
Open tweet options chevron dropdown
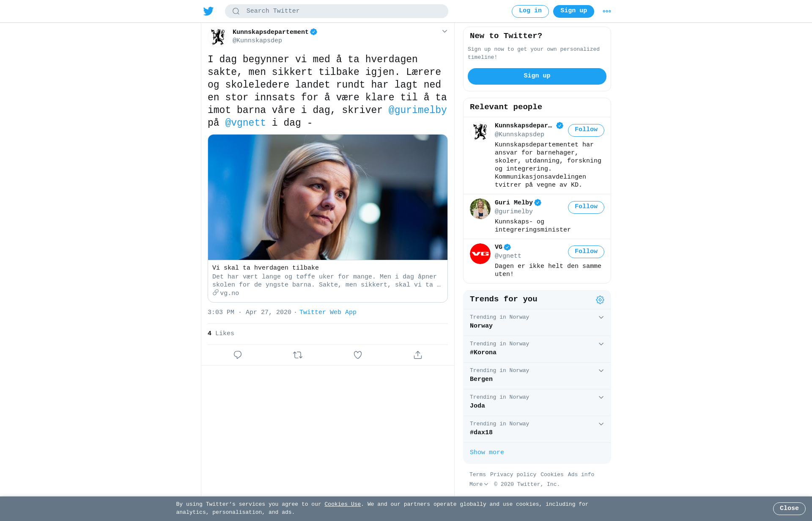[444, 31]
